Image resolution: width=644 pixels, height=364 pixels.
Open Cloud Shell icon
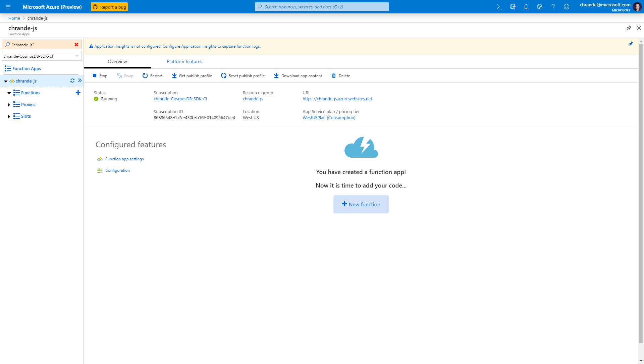(x=499, y=7)
